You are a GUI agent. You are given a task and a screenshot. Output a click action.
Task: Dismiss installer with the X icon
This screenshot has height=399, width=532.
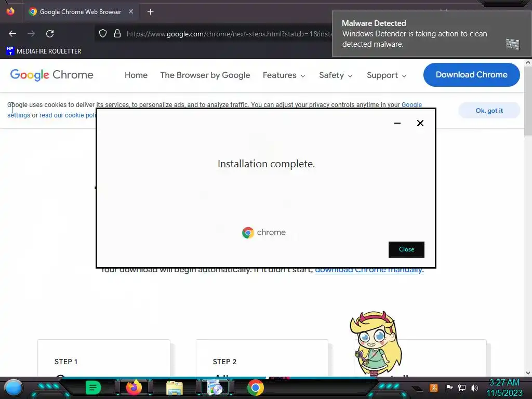click(x=420, y=123)
